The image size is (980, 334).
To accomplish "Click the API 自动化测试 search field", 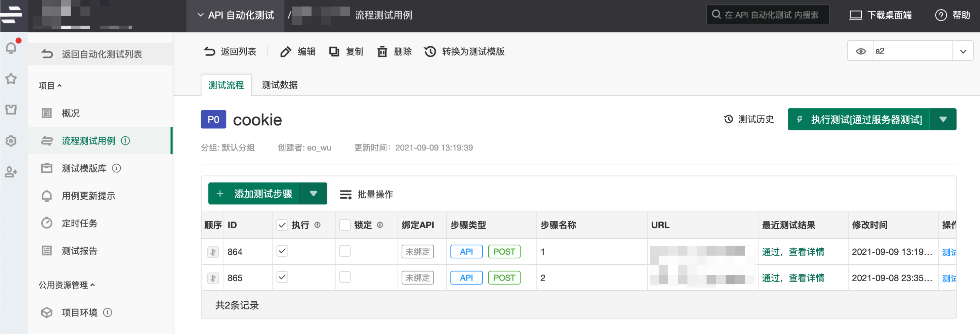I will pos(772,15).
